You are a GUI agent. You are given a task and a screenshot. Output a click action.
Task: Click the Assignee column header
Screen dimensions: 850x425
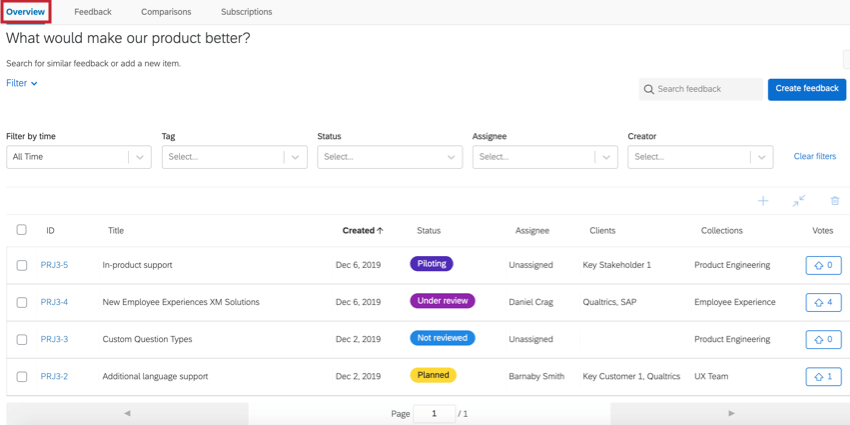[x=532, y=230]
